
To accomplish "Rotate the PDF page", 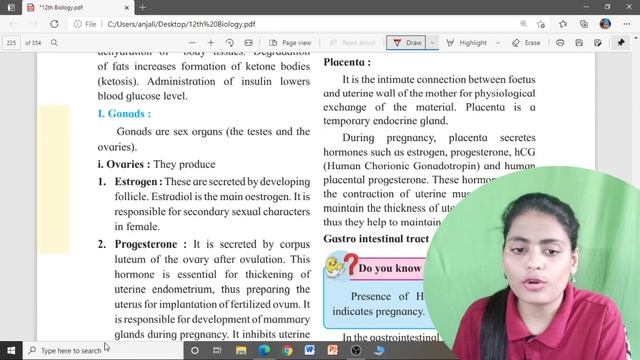I will pos(229,42).
